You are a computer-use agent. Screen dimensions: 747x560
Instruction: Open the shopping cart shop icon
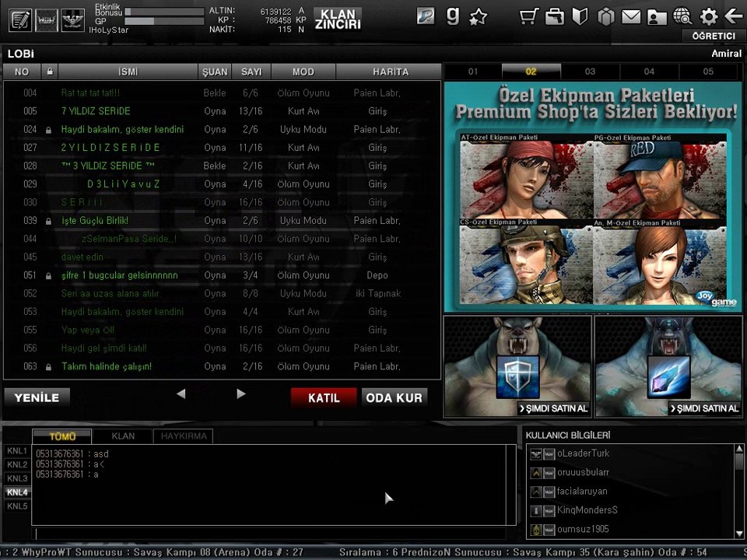(529, 16)
